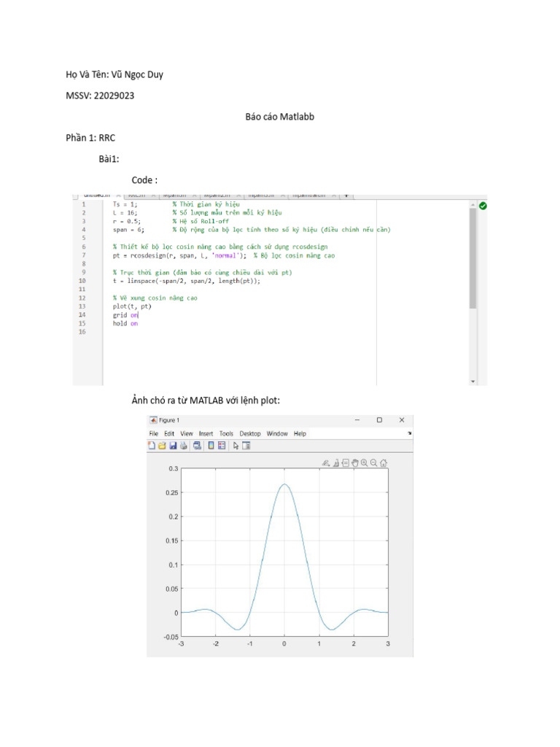Image resolution: width=560 pixels, height=747 pixels.
Task: Click line number 7 in editor gutter
Action: (x=84, y=255)
